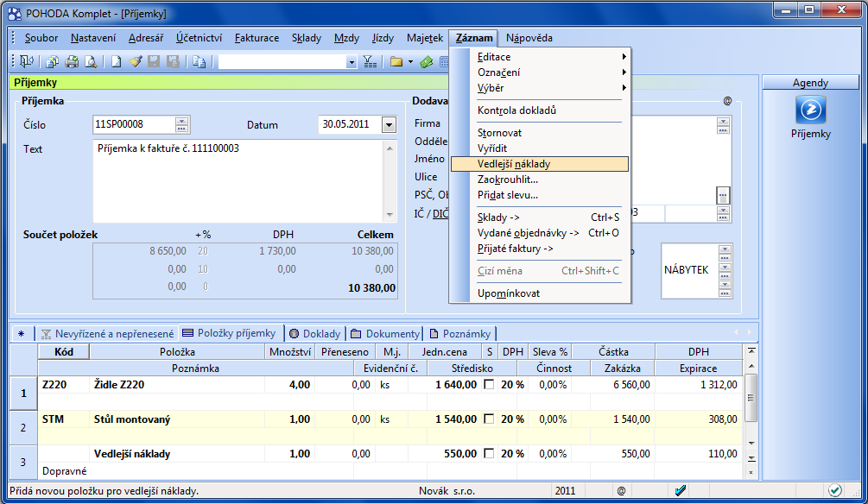Screen dimensions: 868x504
Task: Click the yellow folder icon in toolbar
Action: coord(396,61)
